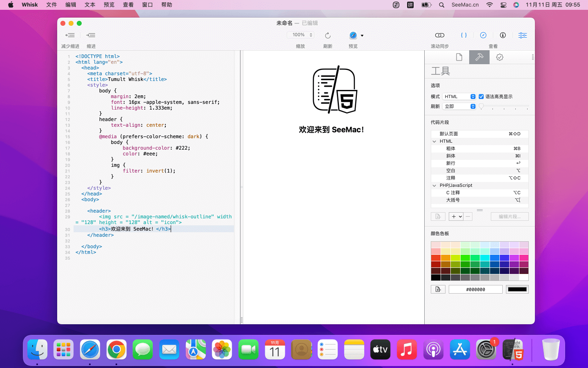Click the Safari preview icon in toolbar
This screenshot has height=368, width=588.
pyautogui.click(x=353, y=36)
